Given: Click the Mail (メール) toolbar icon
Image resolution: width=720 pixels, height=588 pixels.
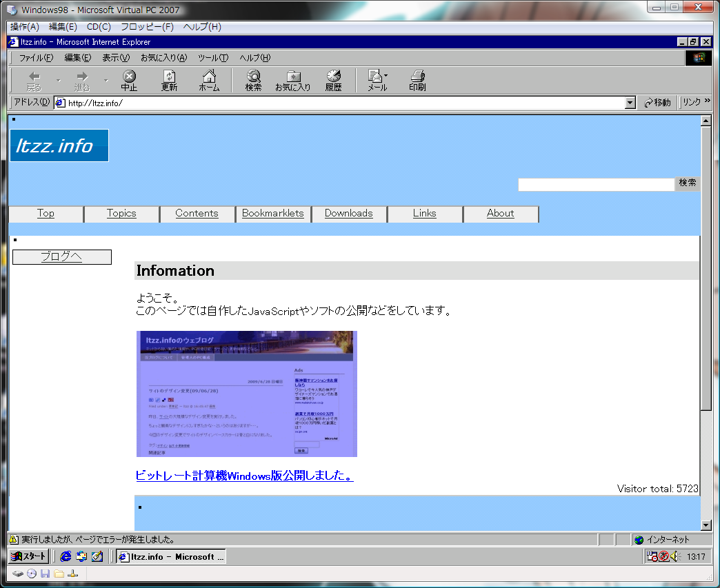Looking at the screenshot, I should 377,81.
